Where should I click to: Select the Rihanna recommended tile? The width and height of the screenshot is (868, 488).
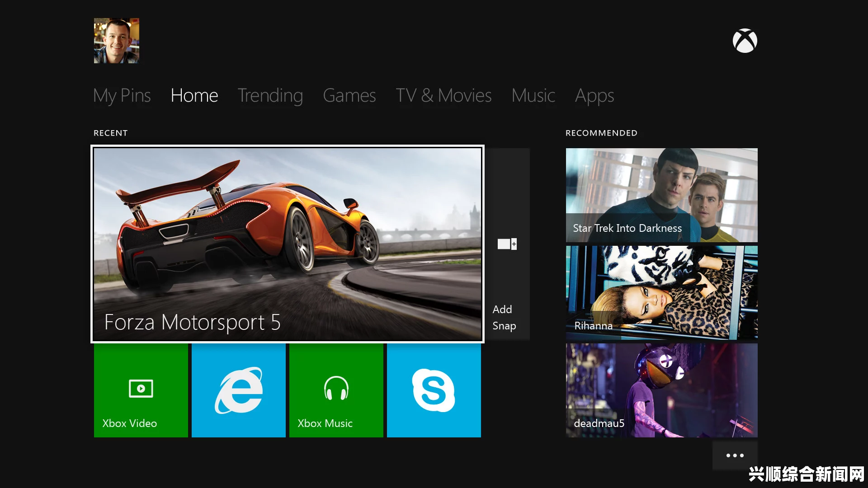(662, 293)
